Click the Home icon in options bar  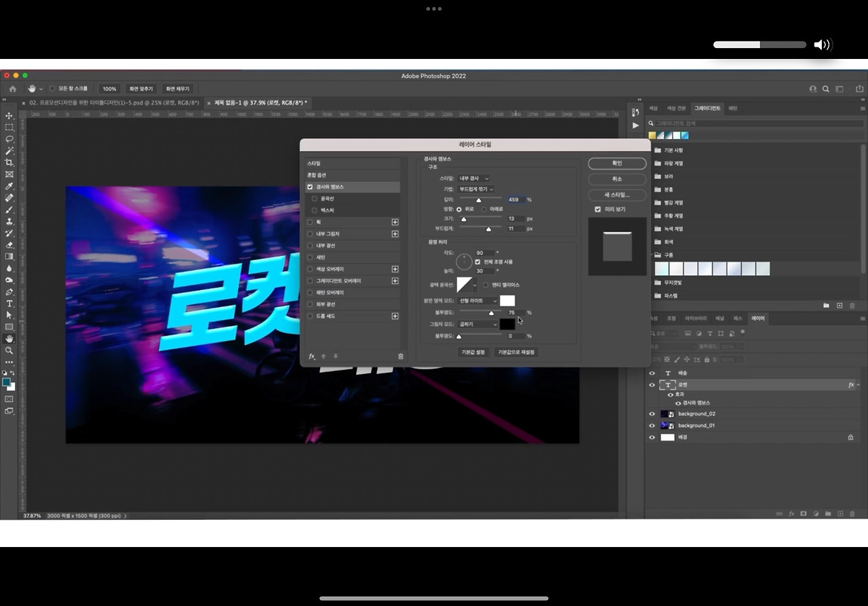pyautogui.click(x=12, y=89)
